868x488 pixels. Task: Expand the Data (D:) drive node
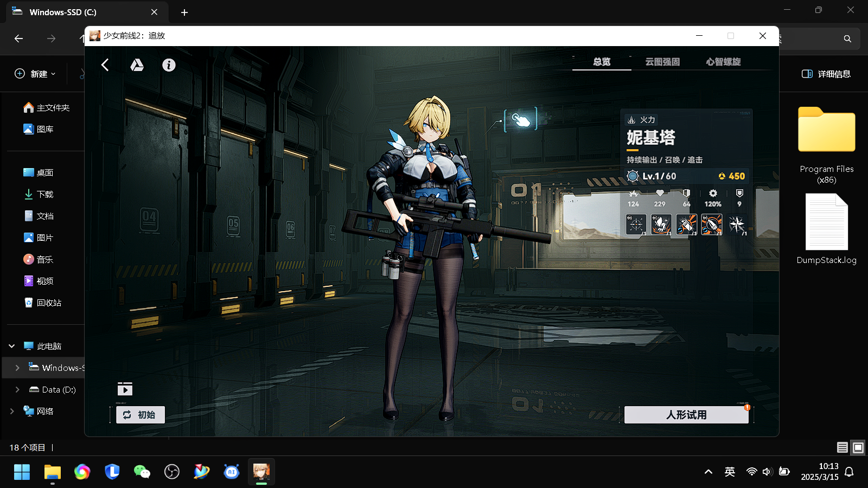pyautogui.click(x=17, y=389)
